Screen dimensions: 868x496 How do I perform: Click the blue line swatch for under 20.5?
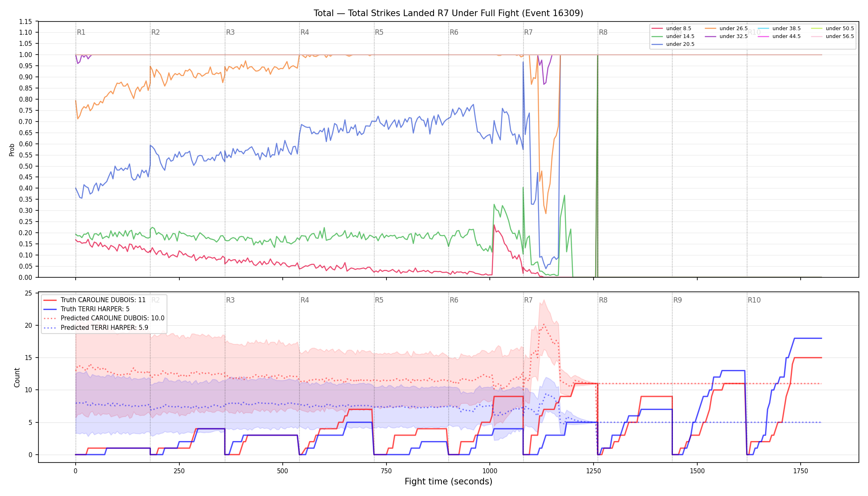tap(657, 44)
